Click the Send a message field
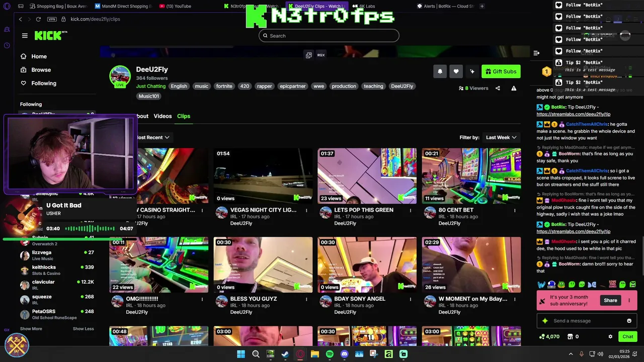This screenshot has height=362, width=644. coord(587,321)
